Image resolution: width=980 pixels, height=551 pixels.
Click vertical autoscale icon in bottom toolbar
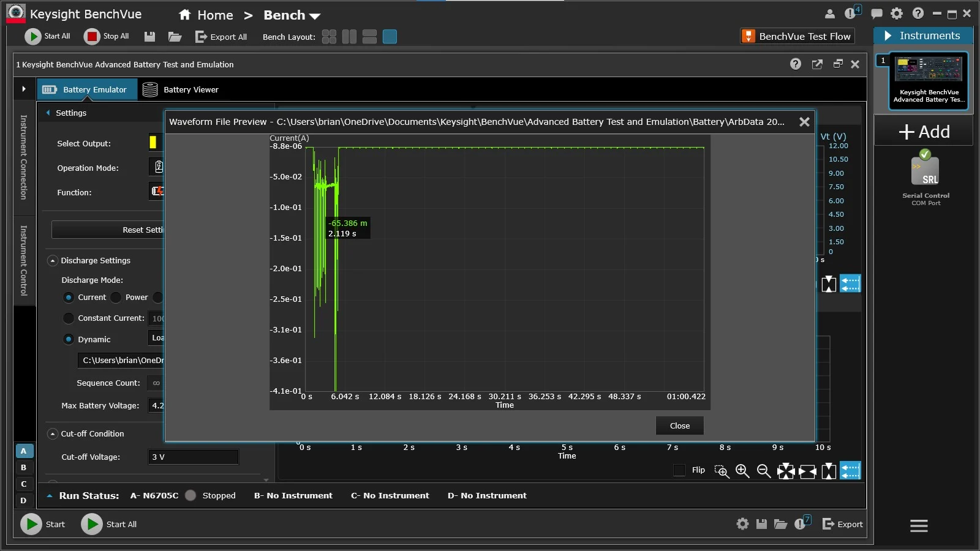tap(829, 471)
